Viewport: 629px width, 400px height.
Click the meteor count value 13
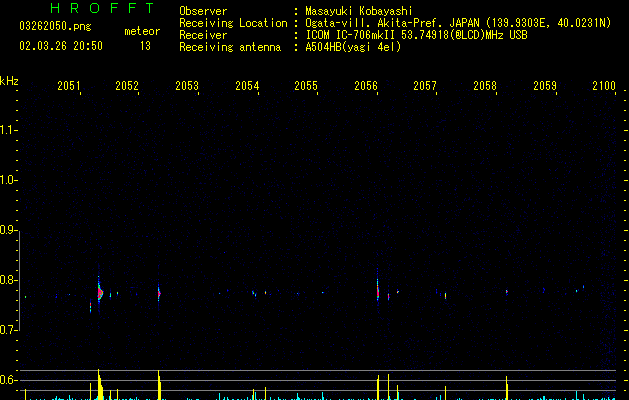(x=145, y=46)
